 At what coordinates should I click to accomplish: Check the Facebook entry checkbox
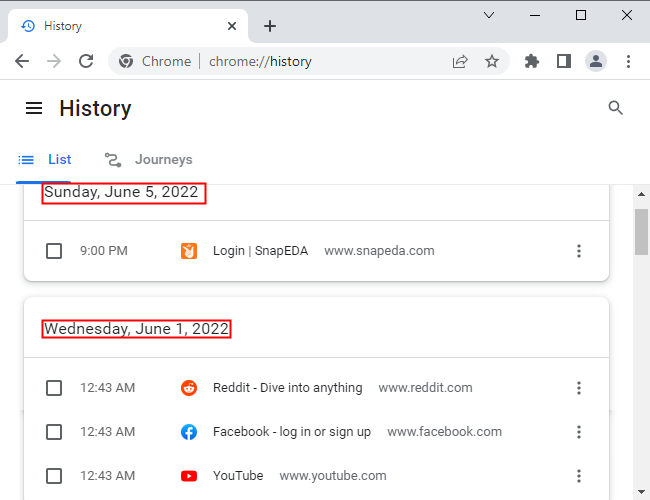coord(54,432)
